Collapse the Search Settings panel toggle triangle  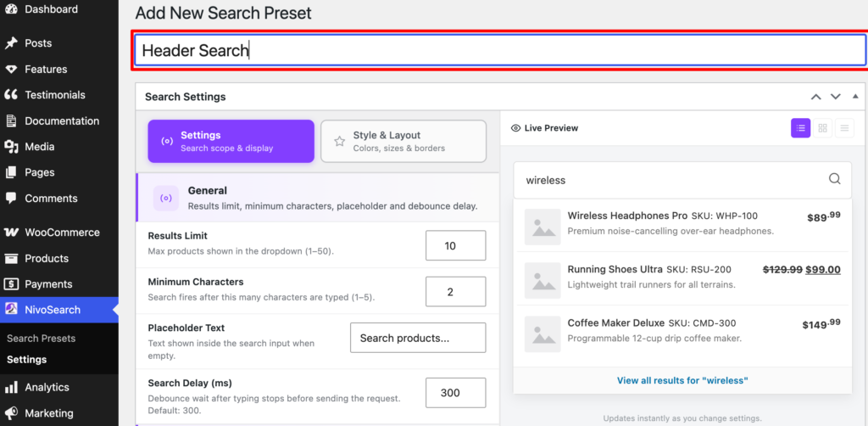pos(855,97)
